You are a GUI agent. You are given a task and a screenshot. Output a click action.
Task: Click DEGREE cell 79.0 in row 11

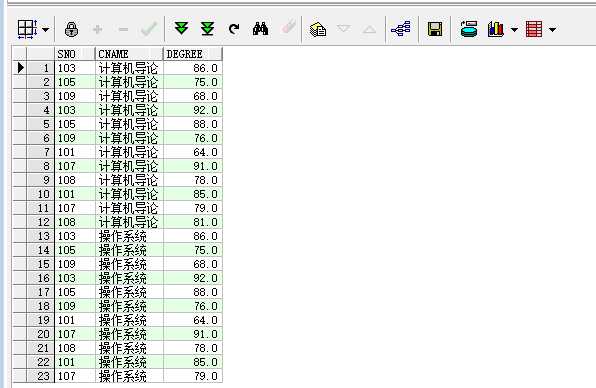(x=193, y=208)
